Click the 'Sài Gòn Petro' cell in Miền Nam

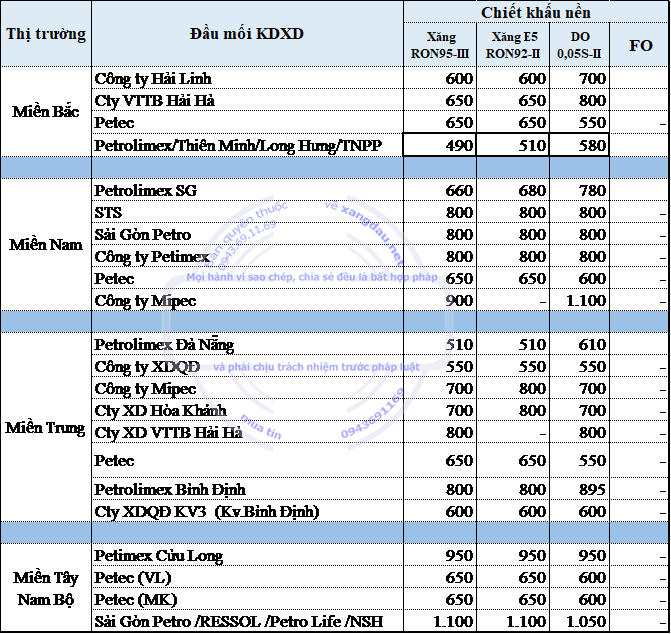click(247, 234)
